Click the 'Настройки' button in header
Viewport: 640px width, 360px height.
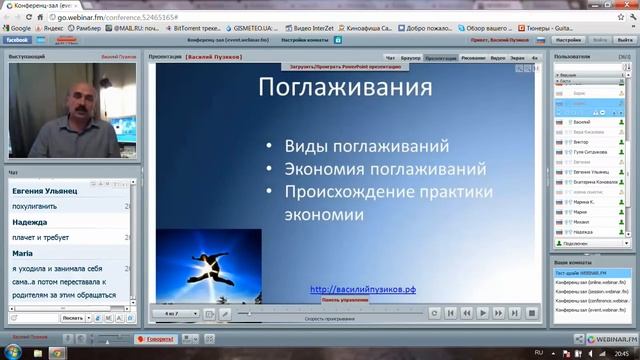point(568,40)
